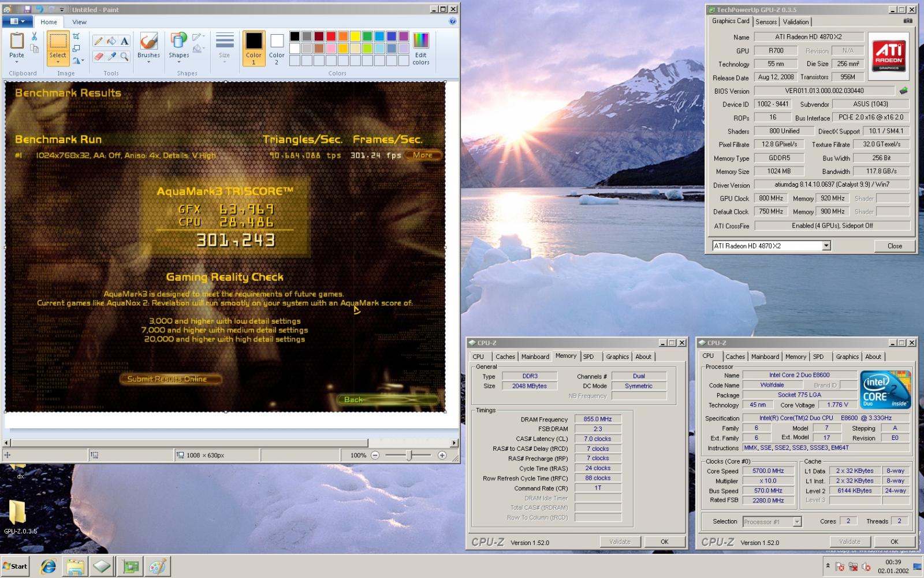Click the Start button
Screen dimensions: 924x578
click(15, 566)
